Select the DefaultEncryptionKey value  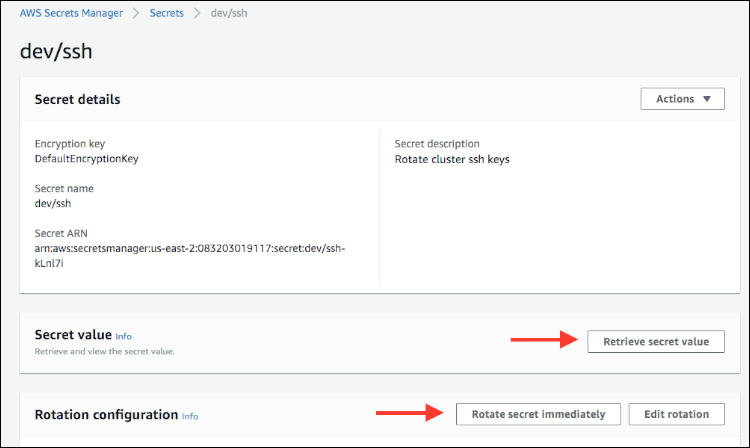87,159
